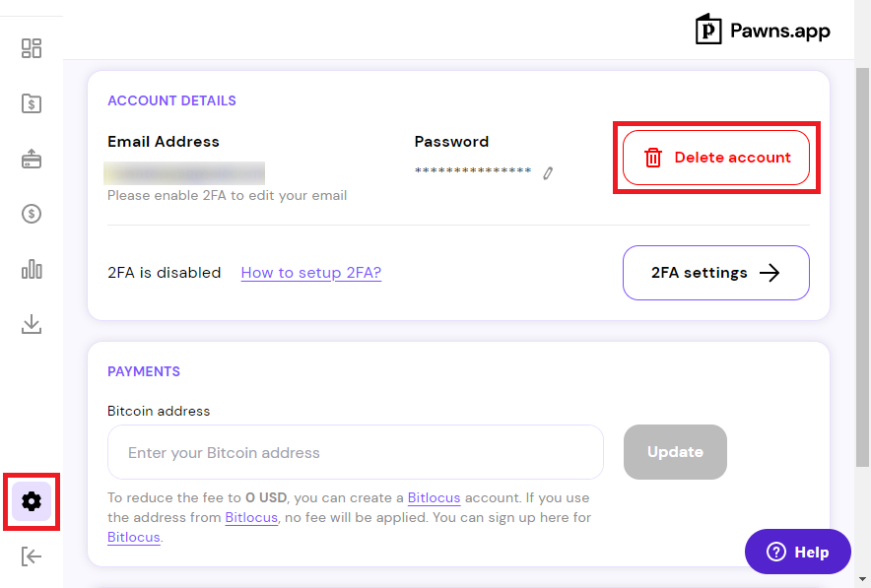Screen dimensions: 871x588
Task: Open the settings gear icon
Action: point(32,501)
